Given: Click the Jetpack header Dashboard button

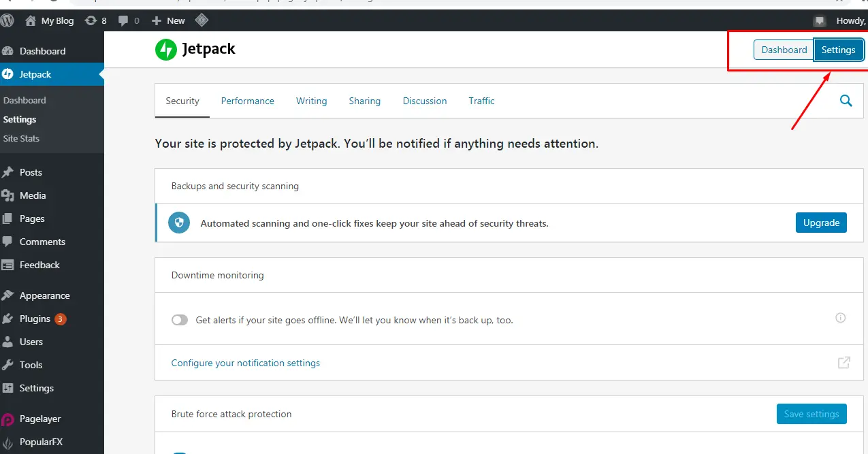Looking at the screenshot, I should [x=784, y=50].
